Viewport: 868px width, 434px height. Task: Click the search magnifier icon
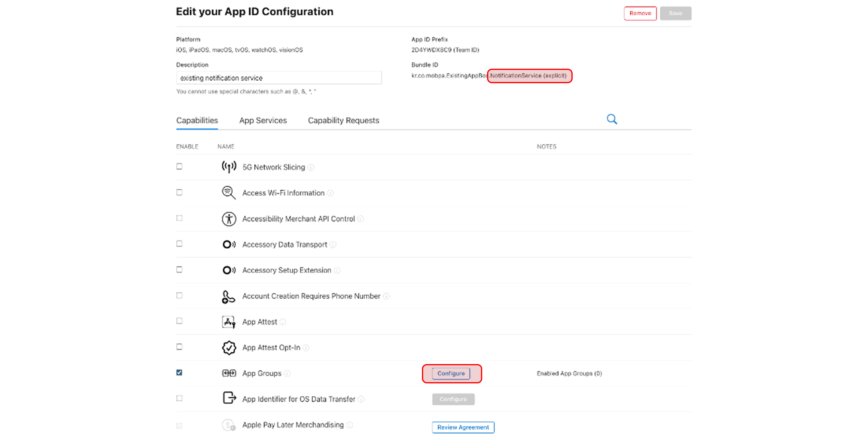[612, 119]
